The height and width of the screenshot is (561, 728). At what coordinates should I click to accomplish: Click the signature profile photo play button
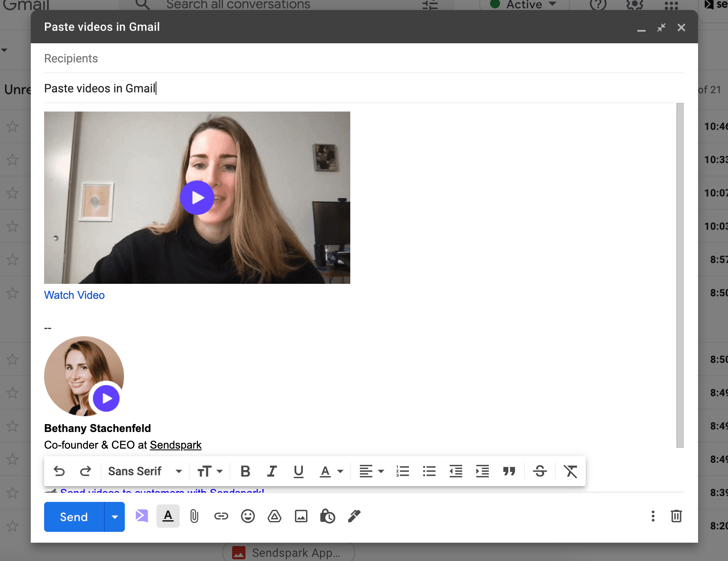coord(106,398)
